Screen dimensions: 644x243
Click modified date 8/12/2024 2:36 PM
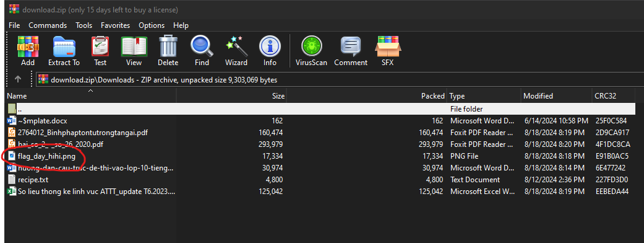[x=555, y=180]
